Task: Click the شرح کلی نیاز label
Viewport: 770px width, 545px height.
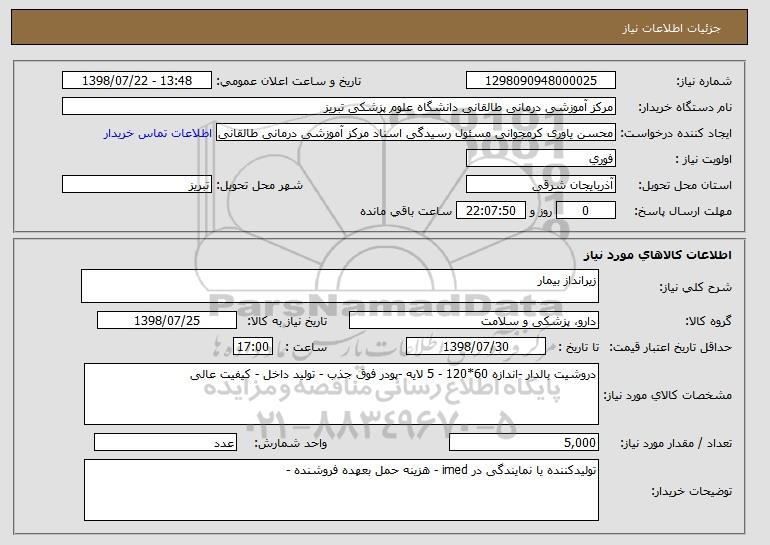Action: [x=695, y=288]
